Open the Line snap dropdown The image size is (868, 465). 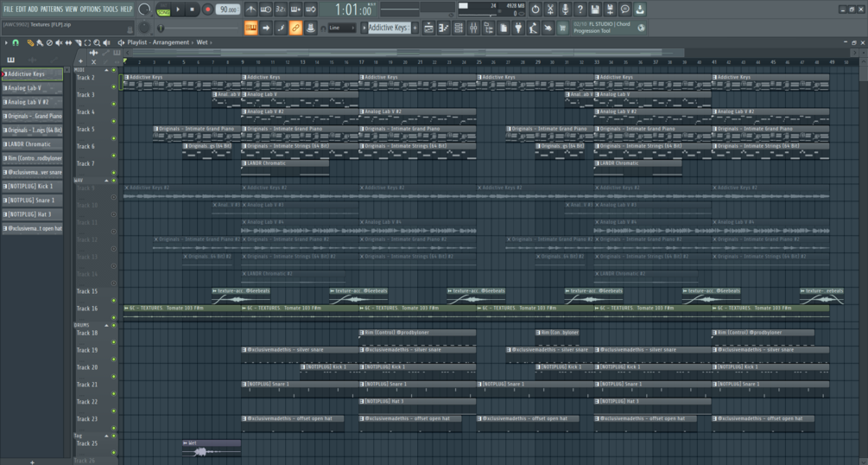(x=341, y=28)
